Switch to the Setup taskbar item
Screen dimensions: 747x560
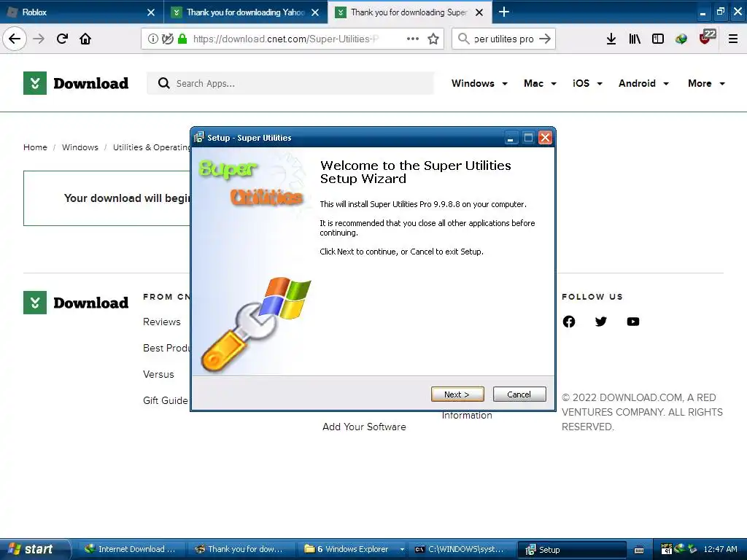(x=572, y=550)
